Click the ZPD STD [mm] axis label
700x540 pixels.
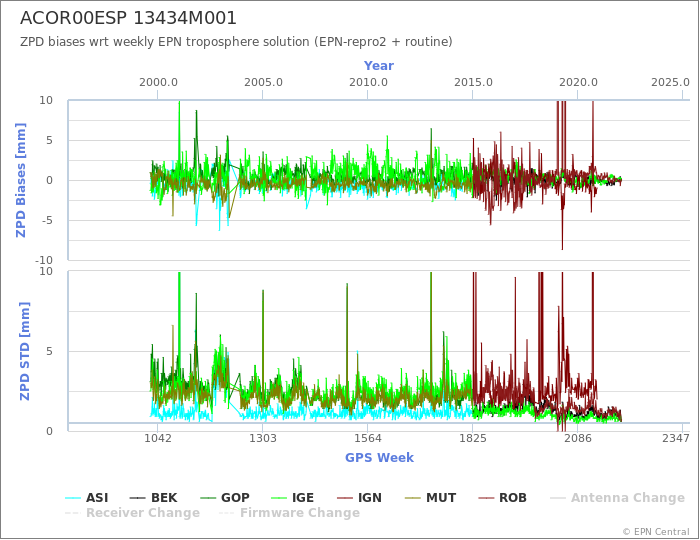coord(24,351)
